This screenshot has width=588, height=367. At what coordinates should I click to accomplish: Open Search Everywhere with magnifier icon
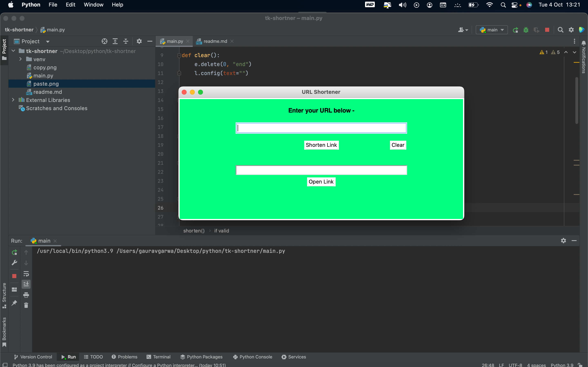pos(561,30)
